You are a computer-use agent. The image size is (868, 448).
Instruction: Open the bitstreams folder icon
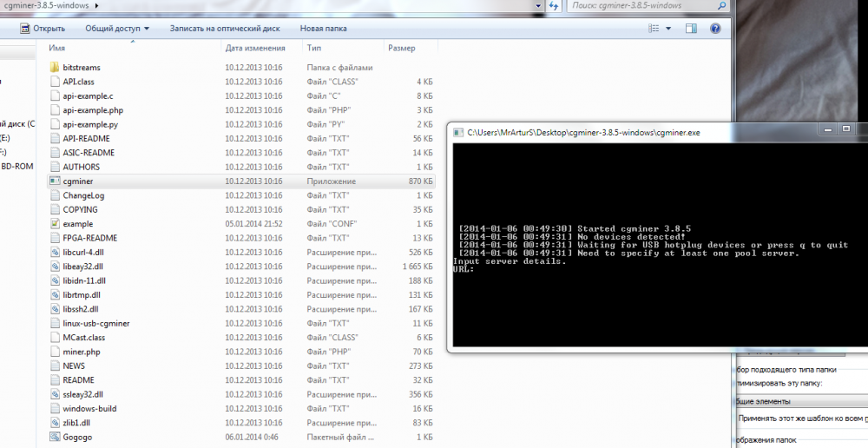pos(54,68)
